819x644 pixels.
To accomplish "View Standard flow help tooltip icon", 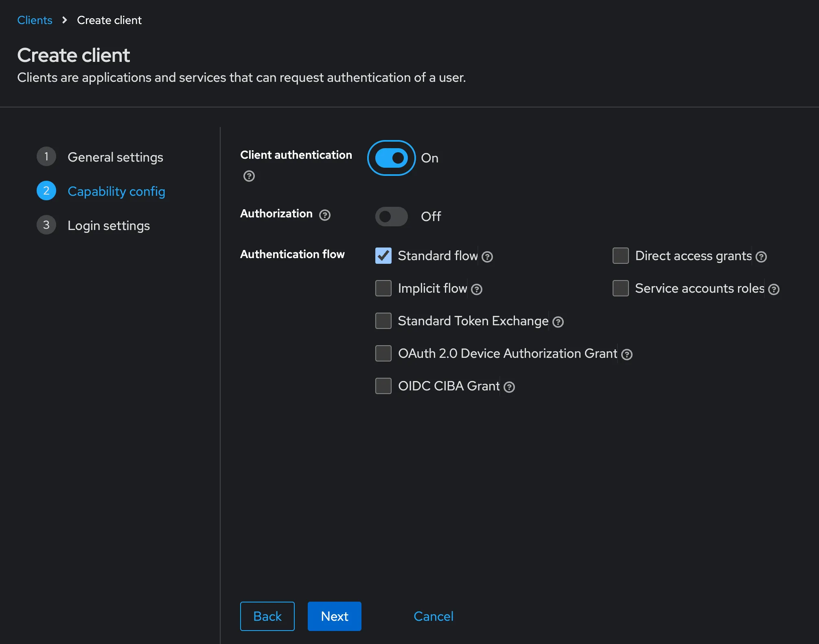I will [487, 257].
